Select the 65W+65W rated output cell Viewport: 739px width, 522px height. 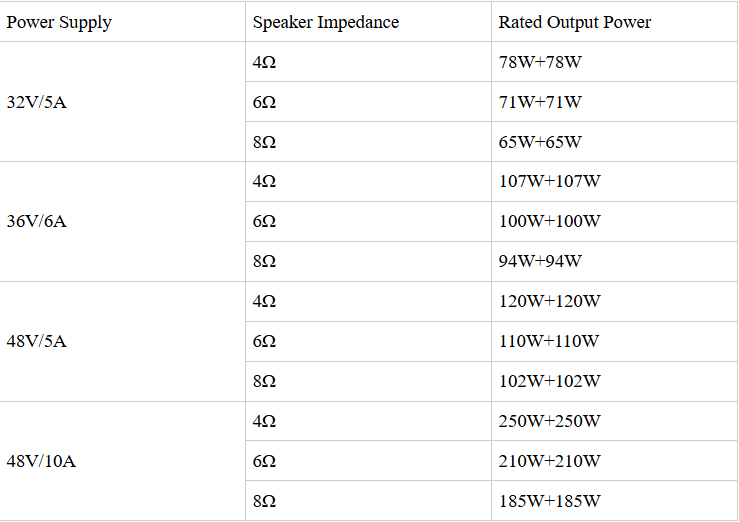(x=540, y=142)
